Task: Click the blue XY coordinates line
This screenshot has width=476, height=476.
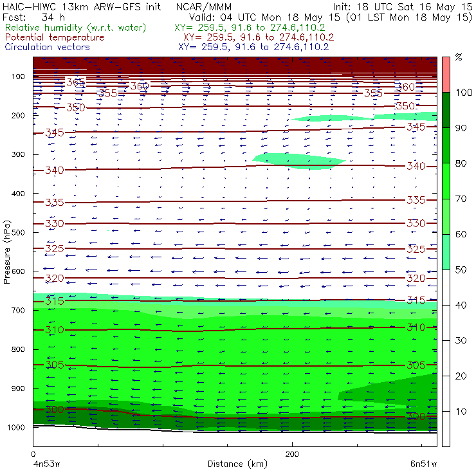Action: pyautogui.click(x=253, y=47)
